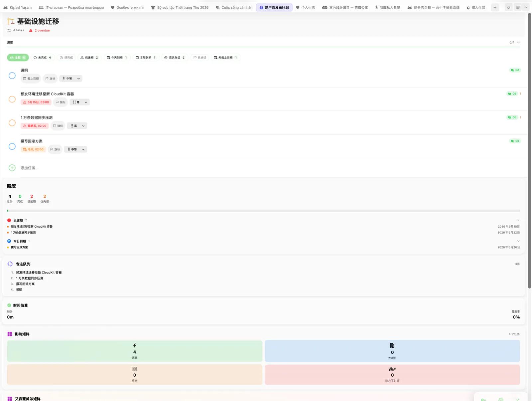Click the building icon in 大项目 quadrant
The height and width of the screenshot is (401, 532).
[x=392, y=345]
